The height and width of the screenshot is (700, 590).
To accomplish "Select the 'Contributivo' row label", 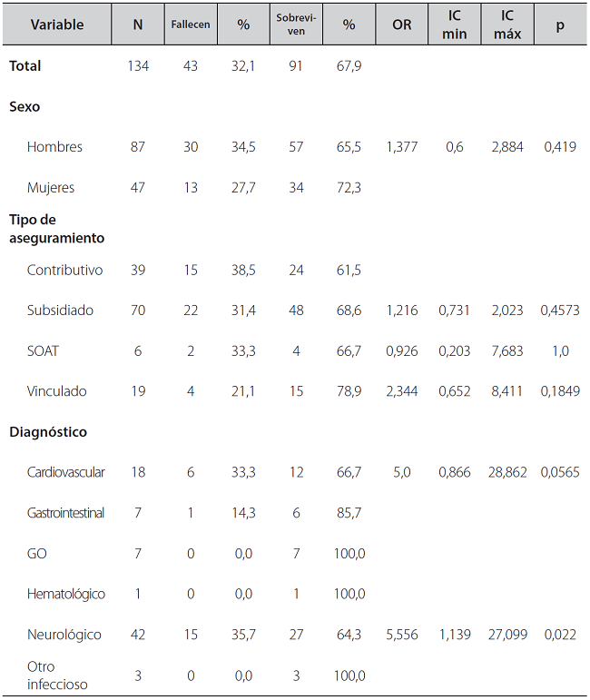I will coord(64,270).
